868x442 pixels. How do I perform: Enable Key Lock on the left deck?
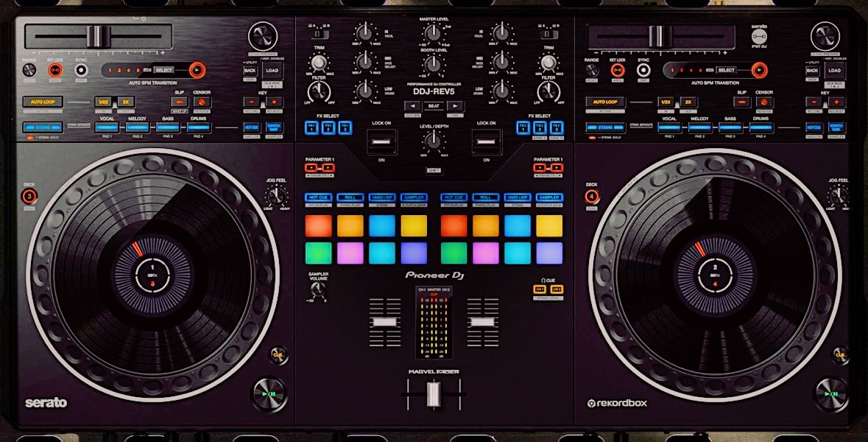54,70
